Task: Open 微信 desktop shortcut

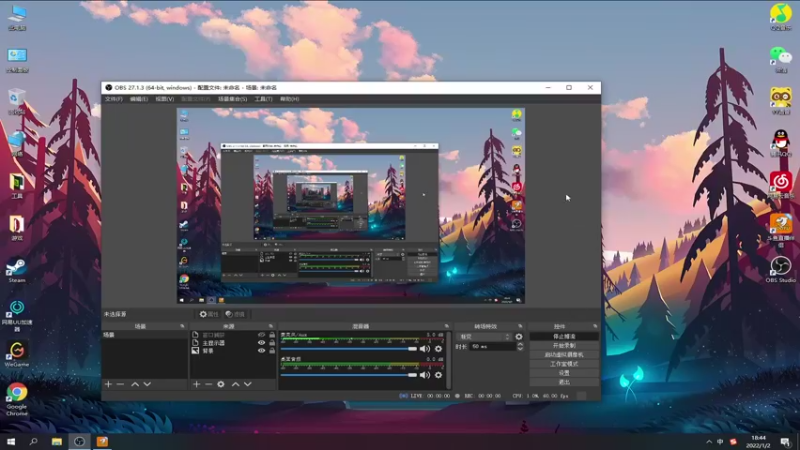Action: pyautogui.click(x=781, y=59)
